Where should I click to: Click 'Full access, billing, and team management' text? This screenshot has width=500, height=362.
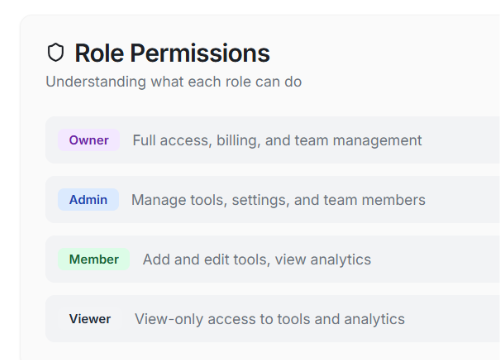click(x=277, y=140)
